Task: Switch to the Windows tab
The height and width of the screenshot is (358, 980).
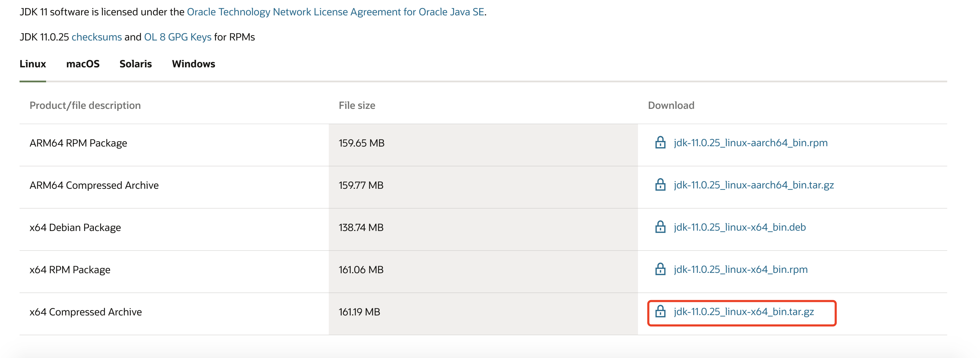Action: (193, 64)
